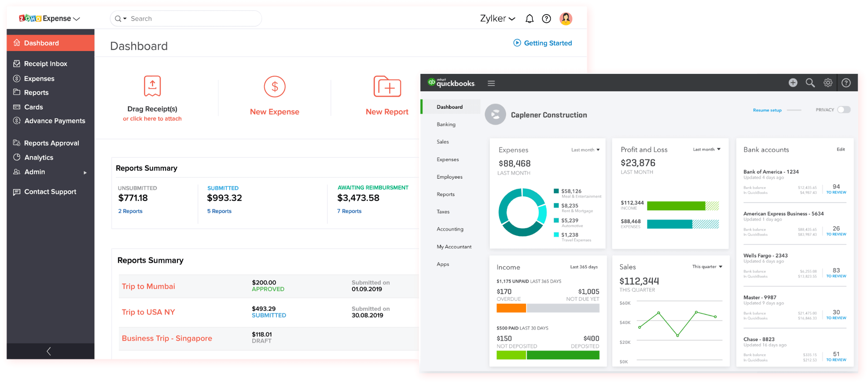The height and width of the screenshot is (383, 868).
Task: Click Edit in Bank accounts panel
Action: click(x=841, y=149)
